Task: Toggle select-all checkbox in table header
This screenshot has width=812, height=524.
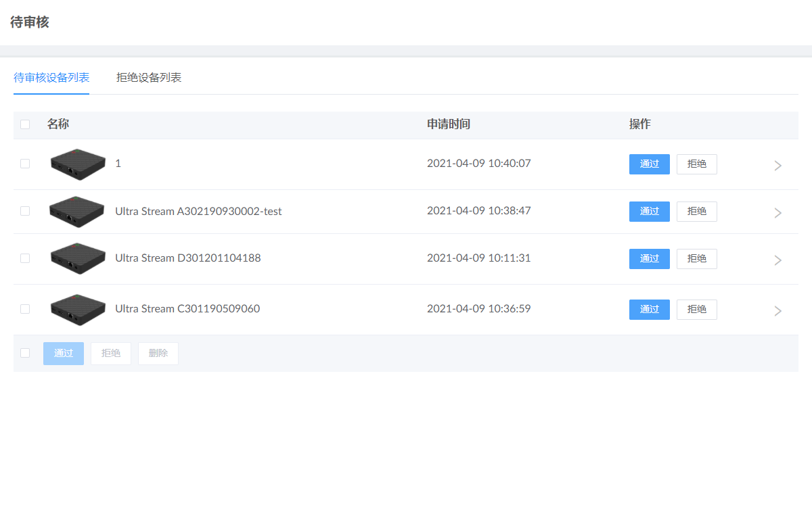Action: [25, 124]
